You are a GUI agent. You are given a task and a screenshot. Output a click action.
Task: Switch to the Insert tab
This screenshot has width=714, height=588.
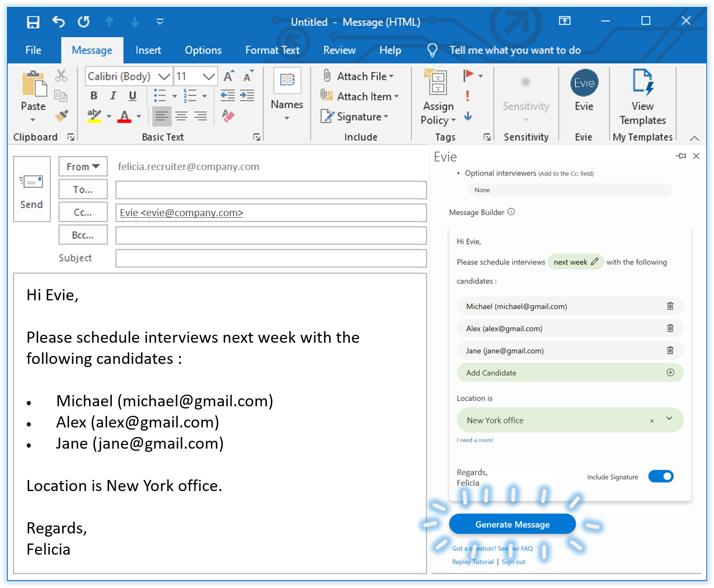point(148,50)
